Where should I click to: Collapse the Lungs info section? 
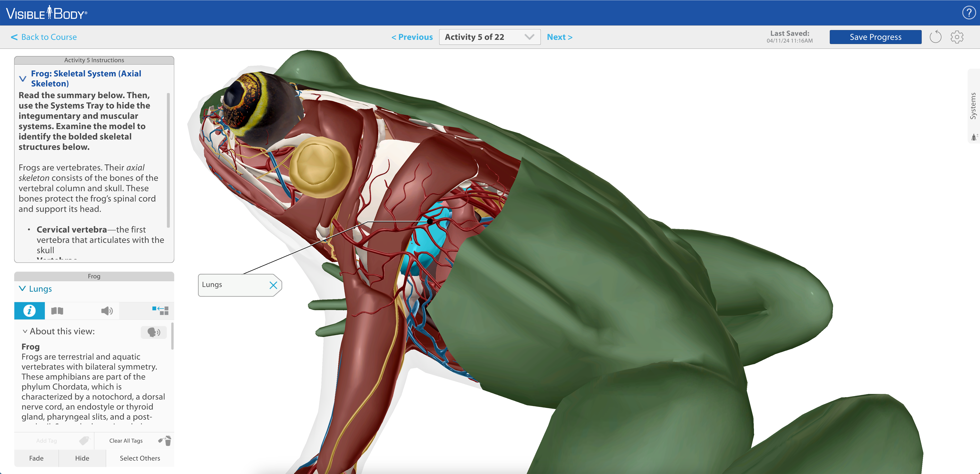point(22,289)
